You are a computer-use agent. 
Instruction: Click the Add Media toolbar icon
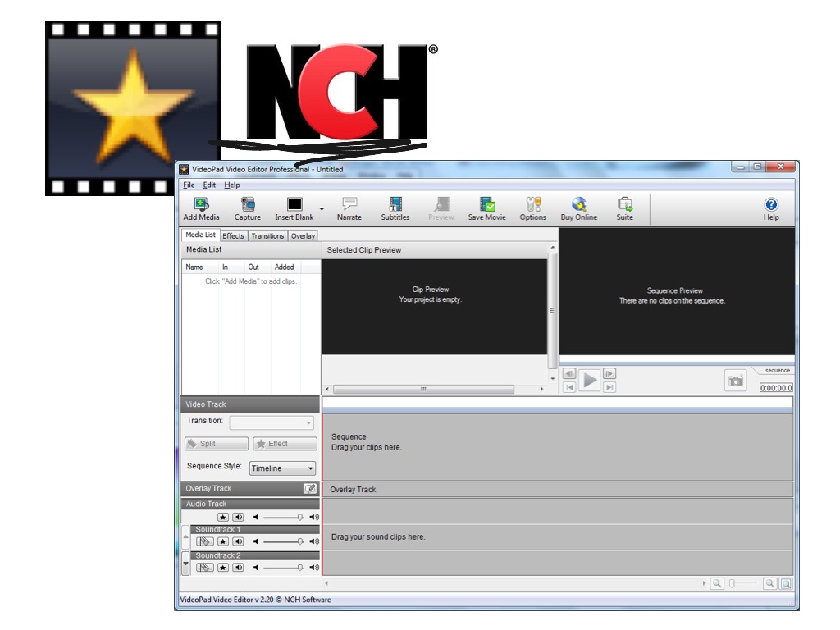202,204
